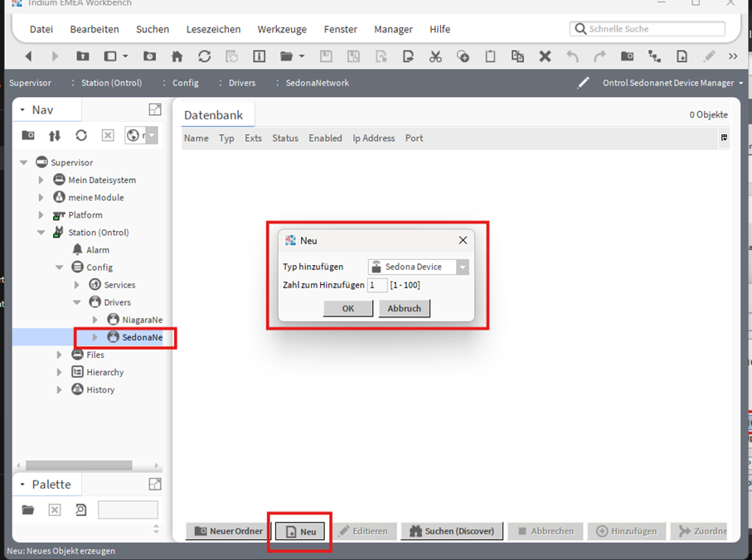Click the Home icon in the toolbar

177,56
